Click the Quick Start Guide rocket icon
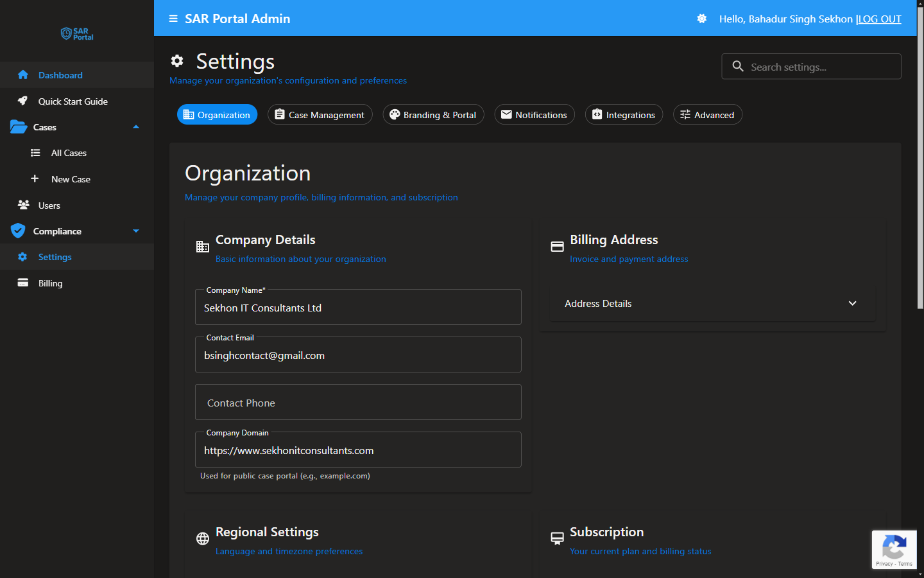This screenshot has width=924, height=578. (x=22, y=101)
